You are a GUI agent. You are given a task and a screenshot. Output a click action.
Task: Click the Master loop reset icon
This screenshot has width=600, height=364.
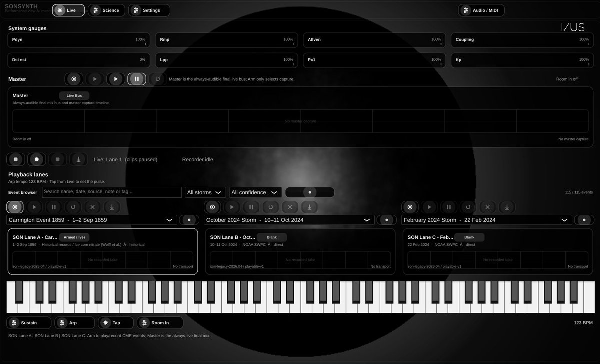[158, 79]
